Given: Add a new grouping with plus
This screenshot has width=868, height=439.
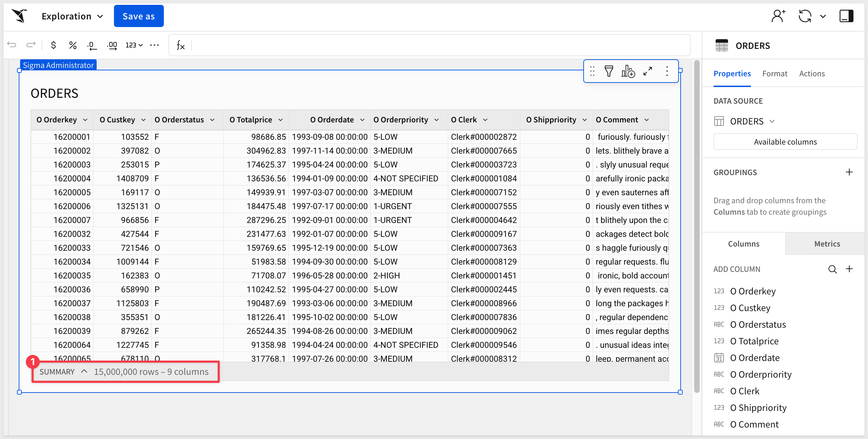Looking at the screenshot, I should pos(849,172).
